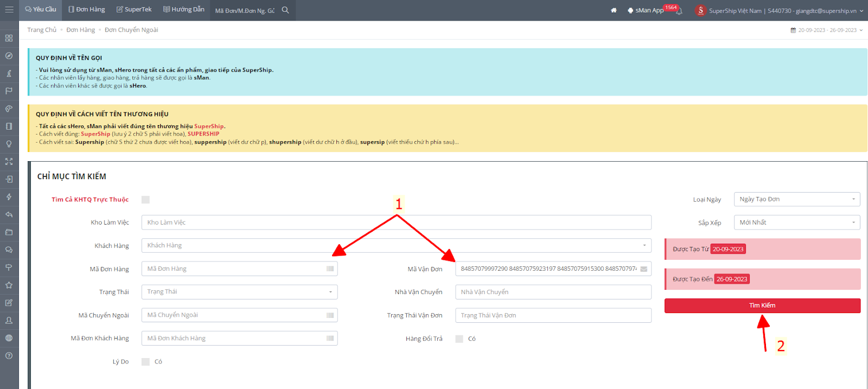The image size is (868, 389).
Task: Open the Sắp Xếp Mới Nhất dropdown
Action: tap(797, 222)
